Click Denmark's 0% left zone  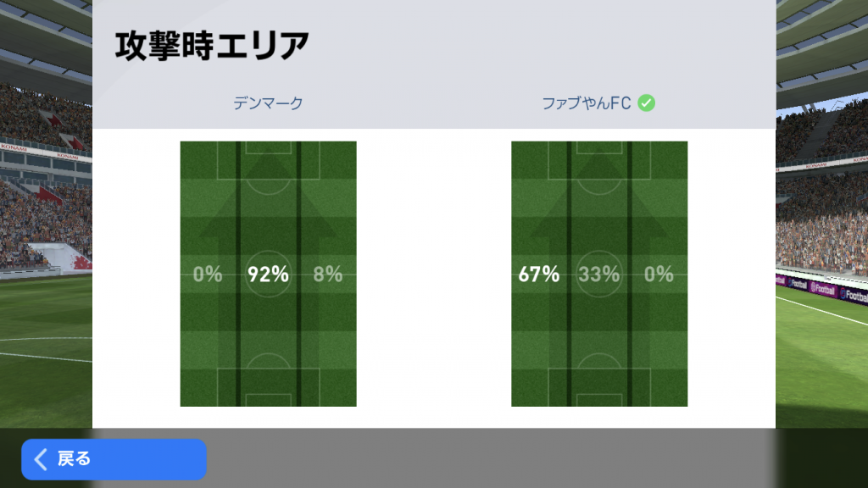(208, 274)
